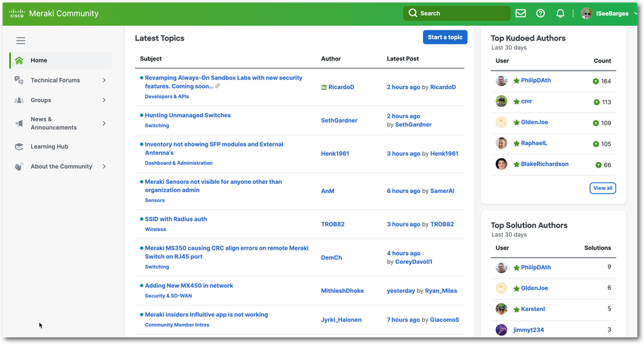Open Adding New MX450 in network topic

(x=189, y=286)
